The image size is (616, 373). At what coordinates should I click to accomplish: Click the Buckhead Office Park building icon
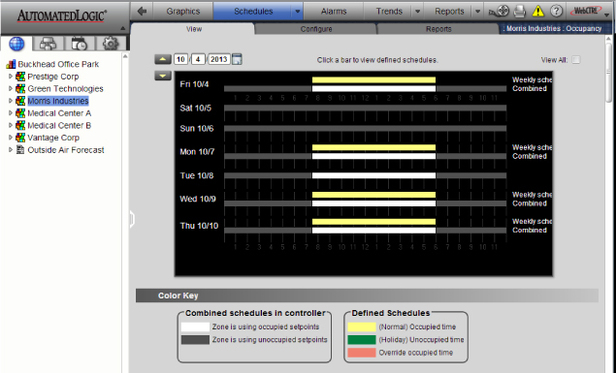click(x=11, y=64)
